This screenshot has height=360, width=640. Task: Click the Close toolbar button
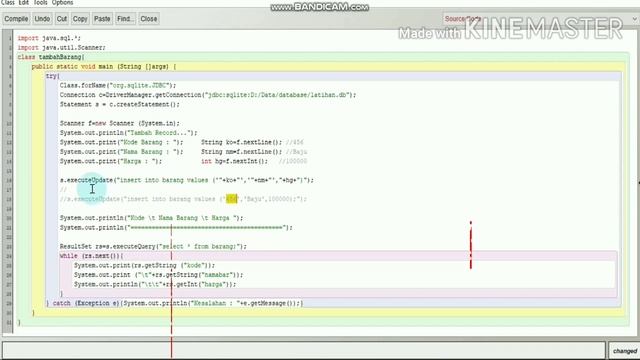point(149,19)
